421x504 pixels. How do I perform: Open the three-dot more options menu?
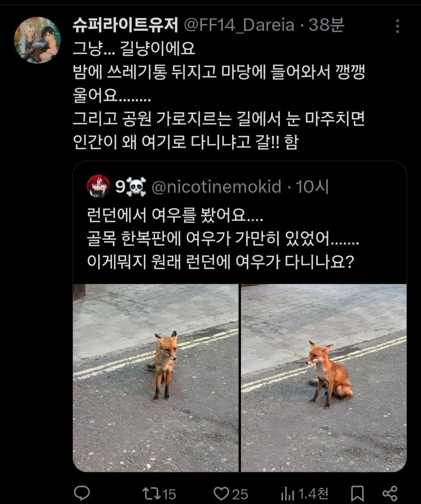(397, 26)
